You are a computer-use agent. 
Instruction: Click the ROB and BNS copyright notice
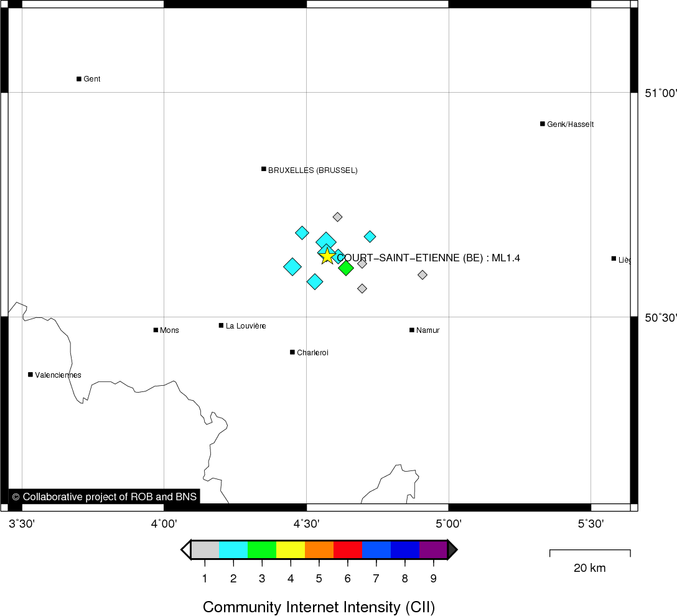point(104,497)
